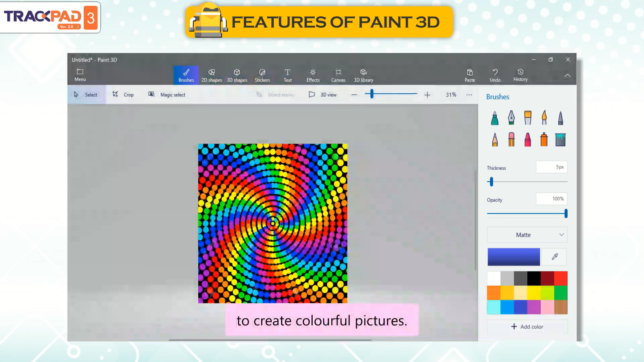Screen dimensions: 644x362
Task: Select the black color swatch
Action: pos(534,278)
